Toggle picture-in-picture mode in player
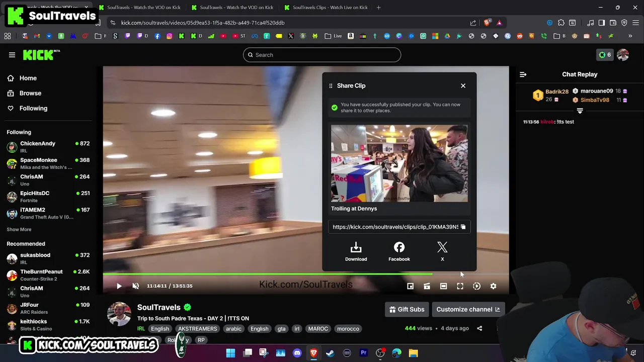The height and width of the screenshot is (362, 644). click(410, 286)
